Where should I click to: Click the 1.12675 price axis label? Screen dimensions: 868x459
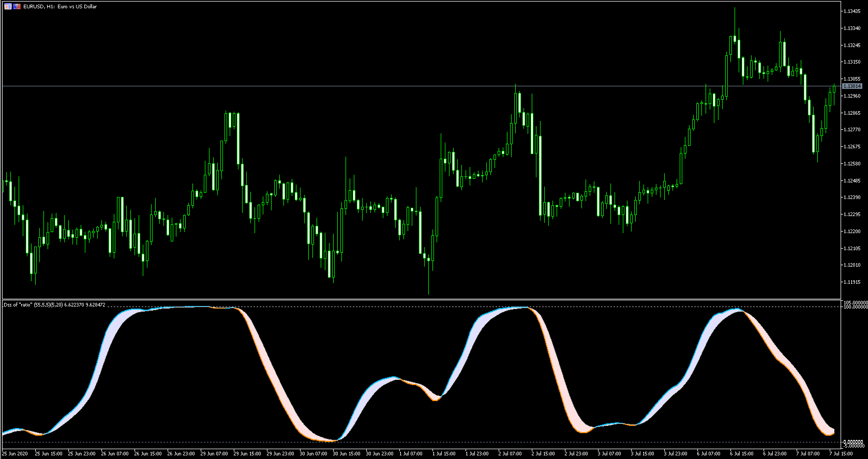click(852, 146)
